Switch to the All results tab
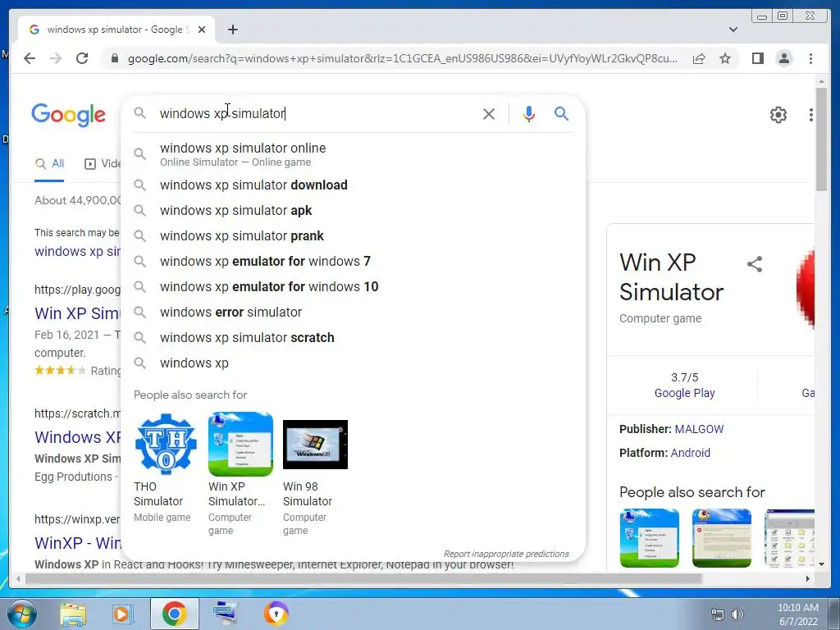840x630 pixels. (49, 164)
